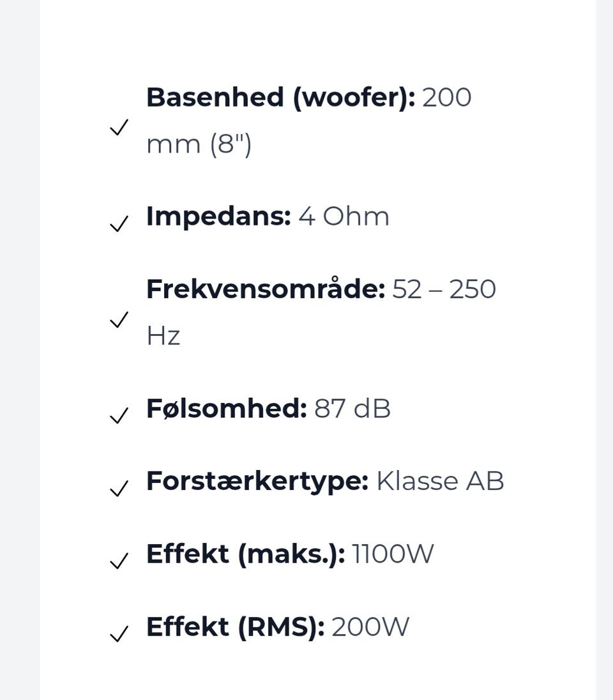Click the mm (8") text line
This screenshot has height=700, width=613.
point(199,144)
